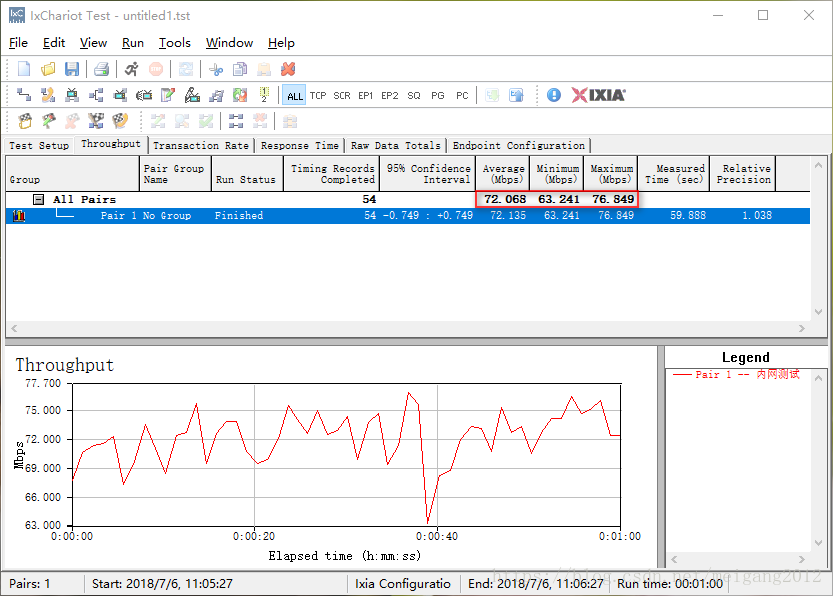Click the blue information circle icon

(x=554, y=95)
